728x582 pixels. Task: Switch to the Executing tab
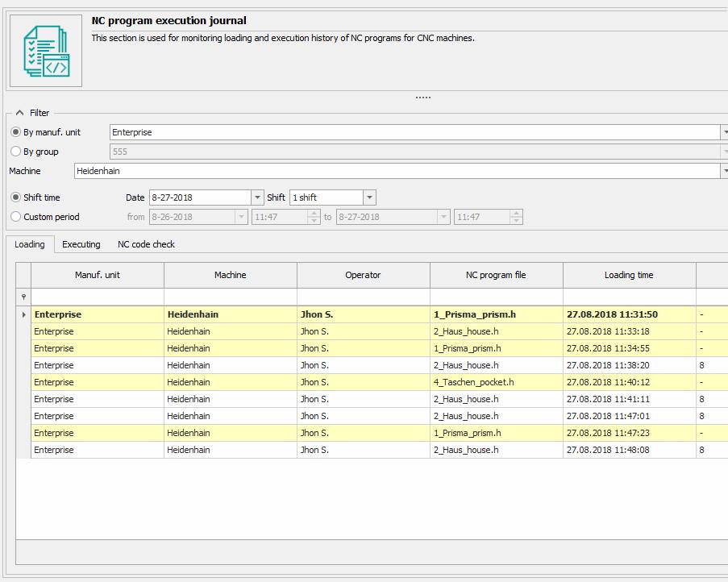[x=81, y=244]
